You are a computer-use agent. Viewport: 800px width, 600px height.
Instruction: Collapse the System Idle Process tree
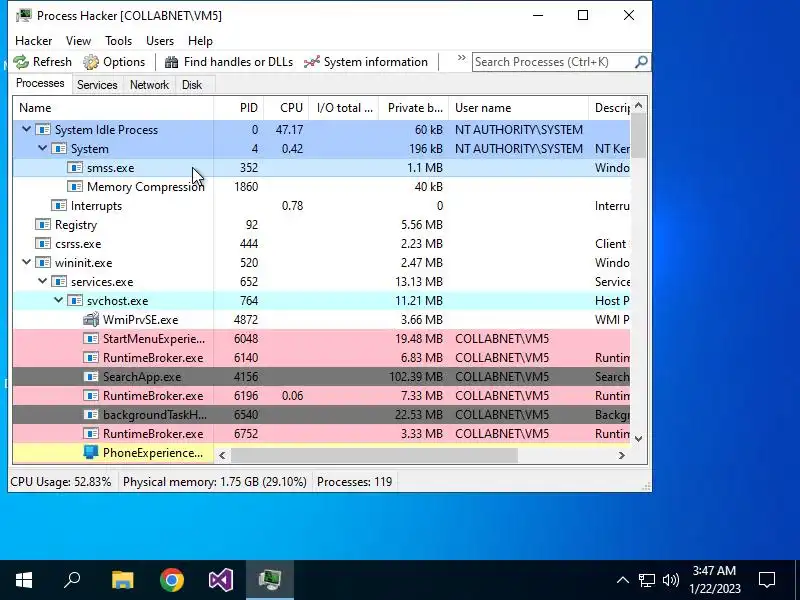coord(26,130)
